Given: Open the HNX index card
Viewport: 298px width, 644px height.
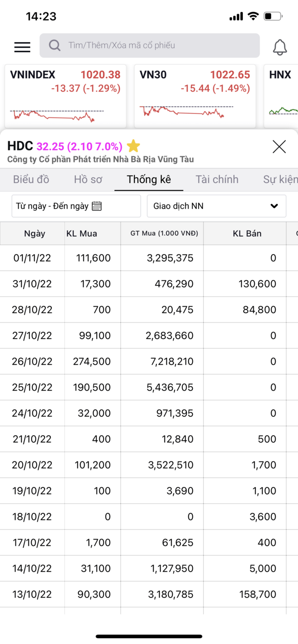Looking at the screenshot, I should 282,96.
